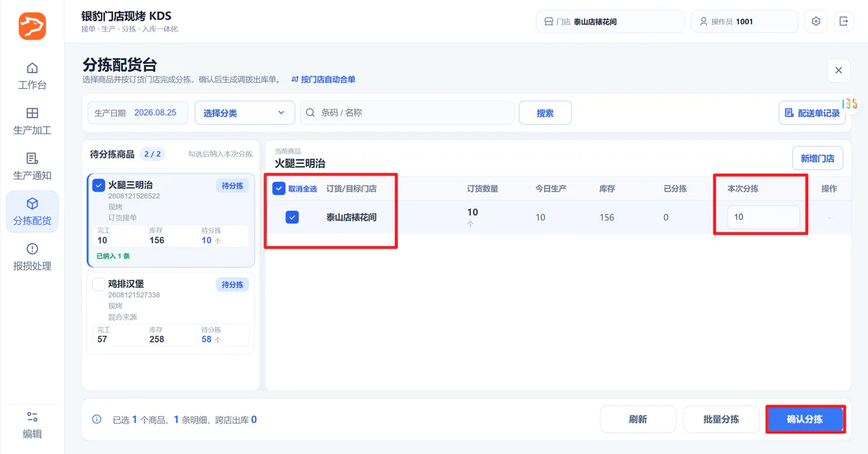
Task: Click the info icon in footer bar
Action: (x=97, y=419)
